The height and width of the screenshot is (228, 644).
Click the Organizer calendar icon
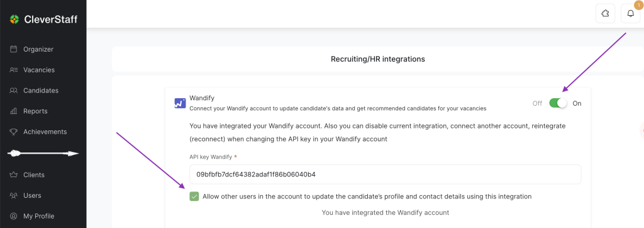(x=14, y=49)
